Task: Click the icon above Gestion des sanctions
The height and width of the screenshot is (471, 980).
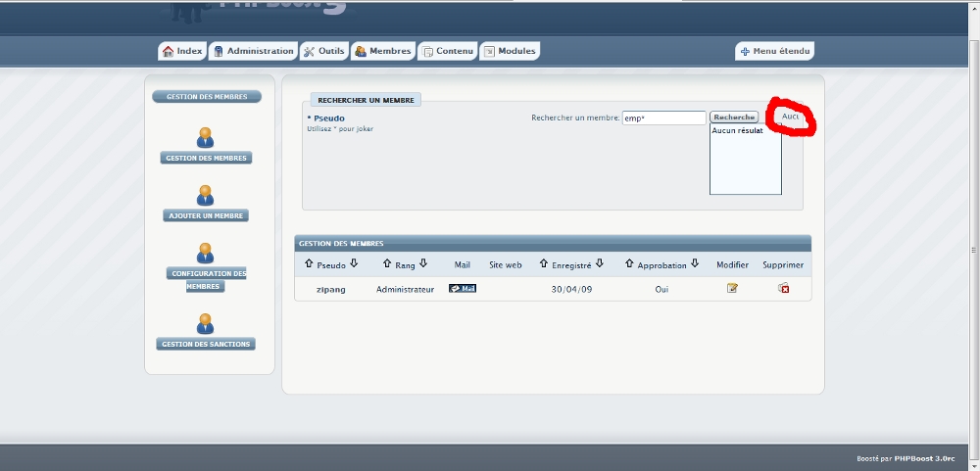Action: click(206, 323)
